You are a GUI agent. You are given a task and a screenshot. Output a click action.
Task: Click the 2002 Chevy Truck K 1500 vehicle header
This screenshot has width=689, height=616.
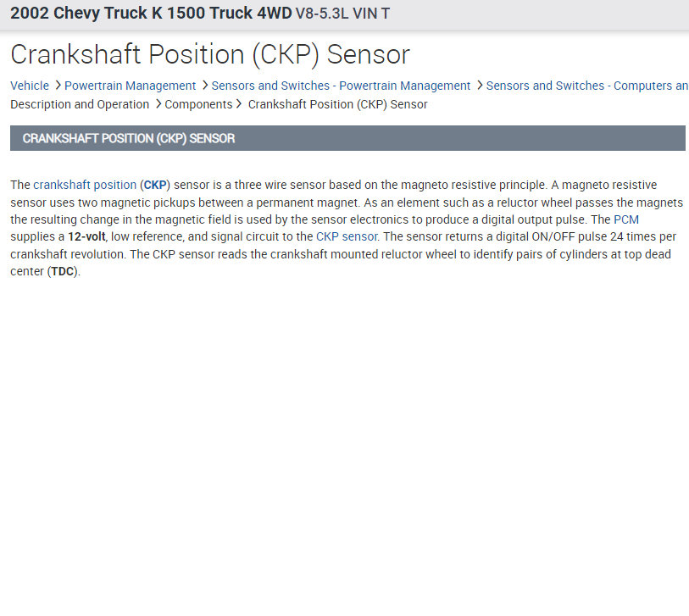[200, 14]
